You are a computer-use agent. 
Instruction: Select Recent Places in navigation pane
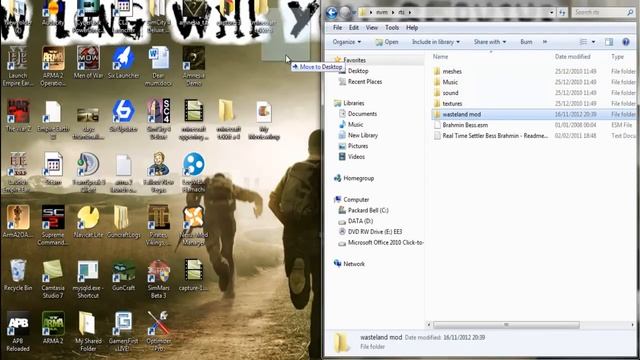[x=364, y=82]
